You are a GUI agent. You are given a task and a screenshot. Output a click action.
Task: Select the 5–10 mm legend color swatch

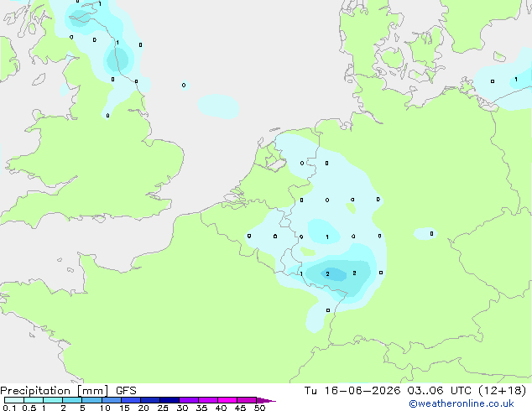(92, 400)
